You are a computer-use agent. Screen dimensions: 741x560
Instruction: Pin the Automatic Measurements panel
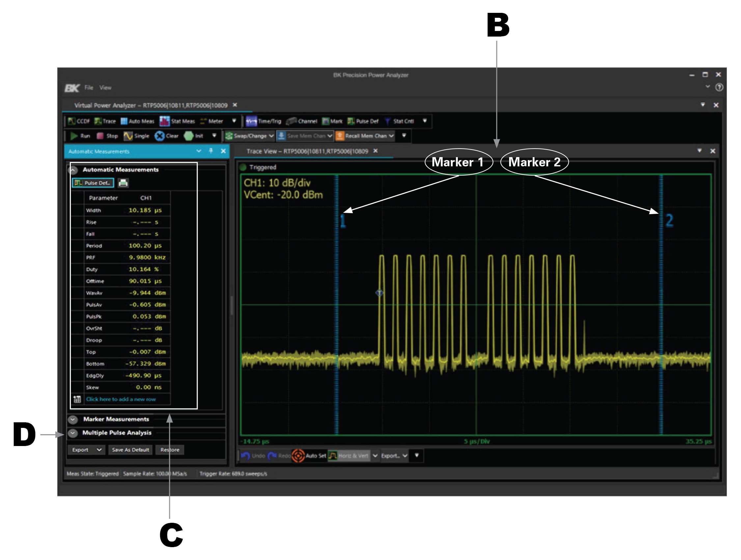(211, 152)
